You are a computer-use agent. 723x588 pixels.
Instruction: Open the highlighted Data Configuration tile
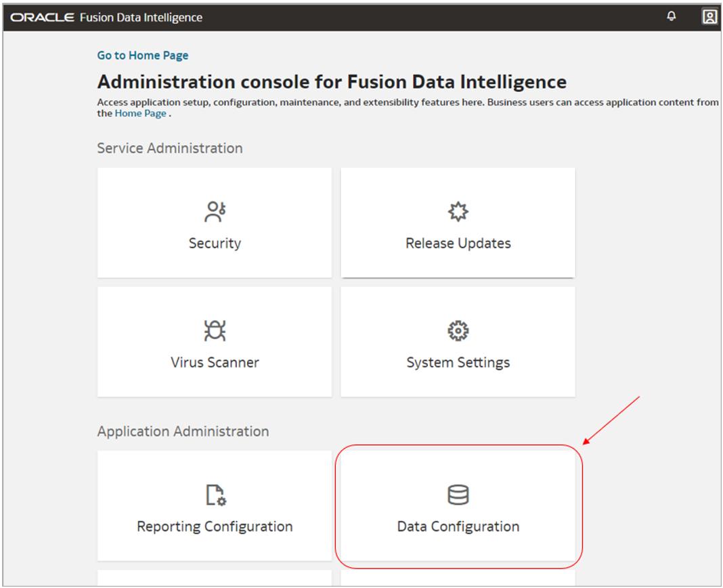pos(458,506)
